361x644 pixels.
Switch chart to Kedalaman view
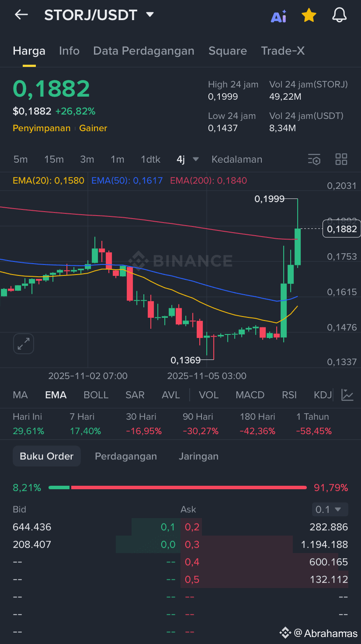click(237, 159)
